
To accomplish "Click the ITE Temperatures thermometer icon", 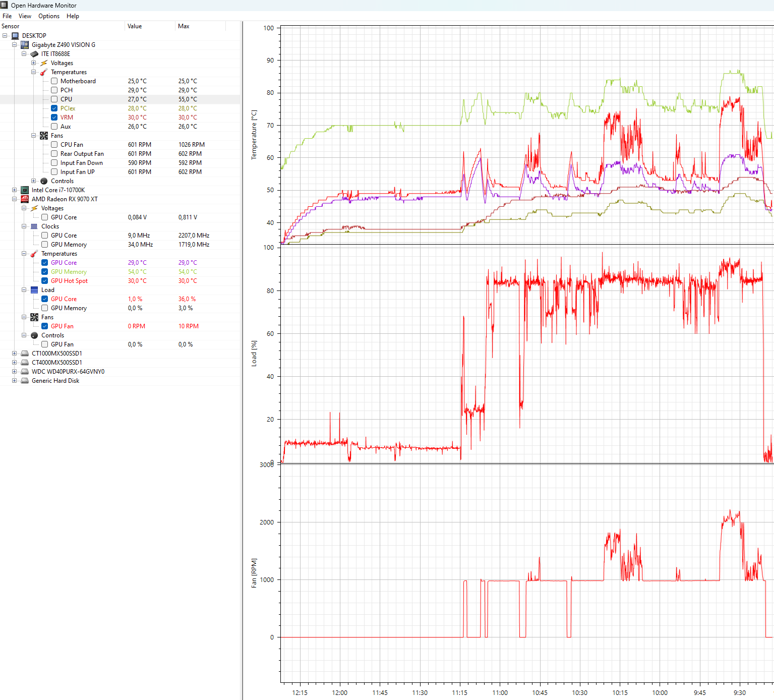I will 44,72.
